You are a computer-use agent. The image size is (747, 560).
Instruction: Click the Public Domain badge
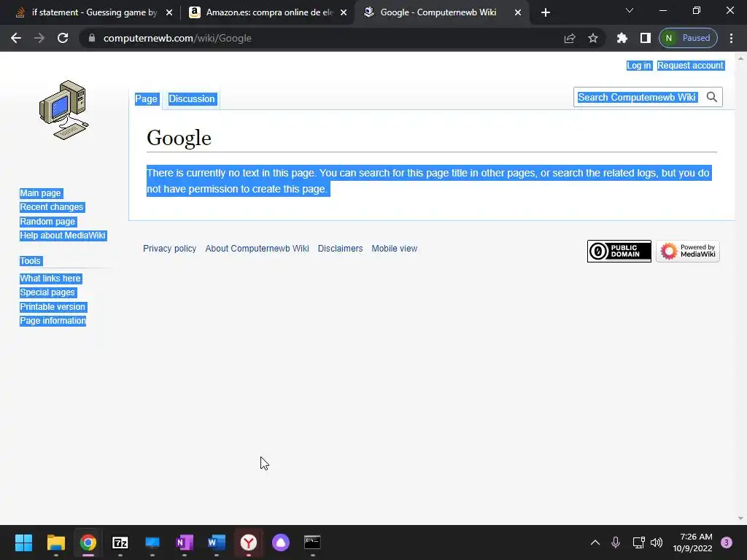(619, 251)
